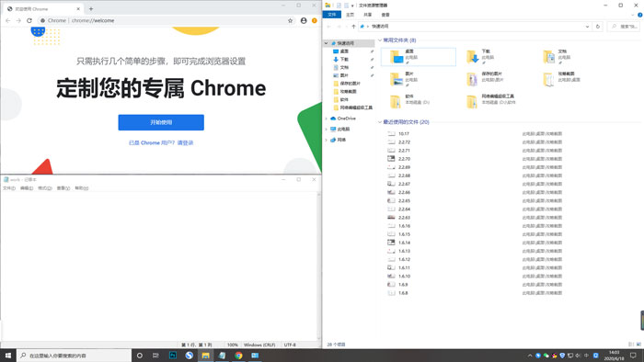Open Chrome orange update menu icon

coord(315,20)
